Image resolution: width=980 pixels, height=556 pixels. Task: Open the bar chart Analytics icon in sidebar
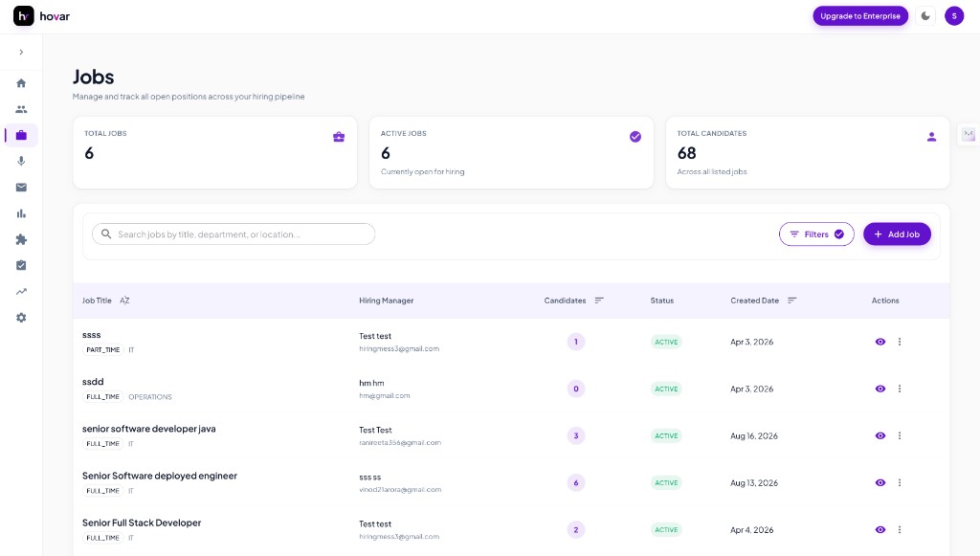tap(21, 213)
